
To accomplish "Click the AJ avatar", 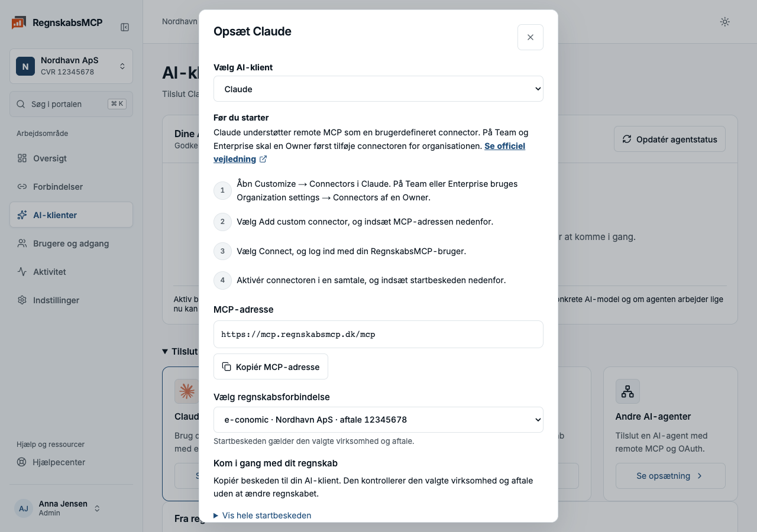I will click(24, 508).
